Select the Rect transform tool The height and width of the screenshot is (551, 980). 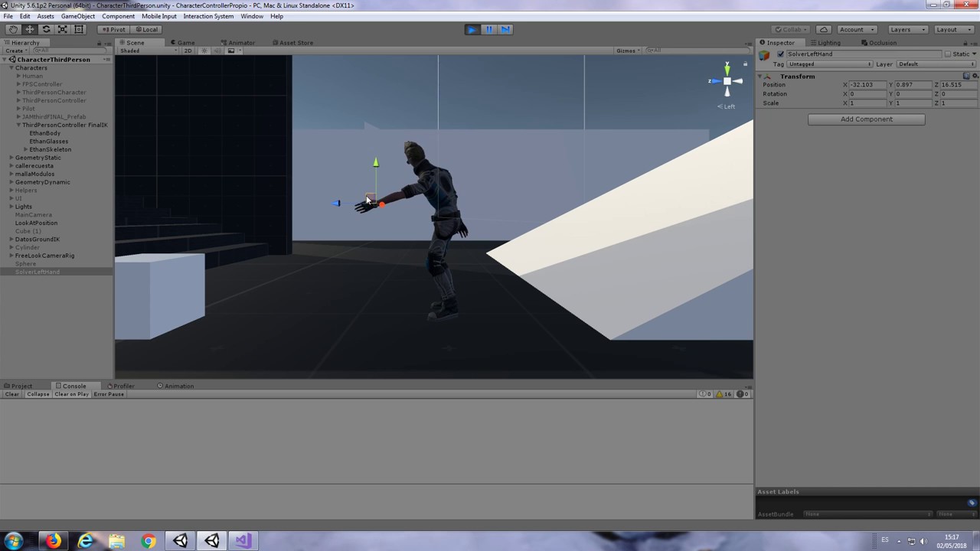[x=79, y=28]
